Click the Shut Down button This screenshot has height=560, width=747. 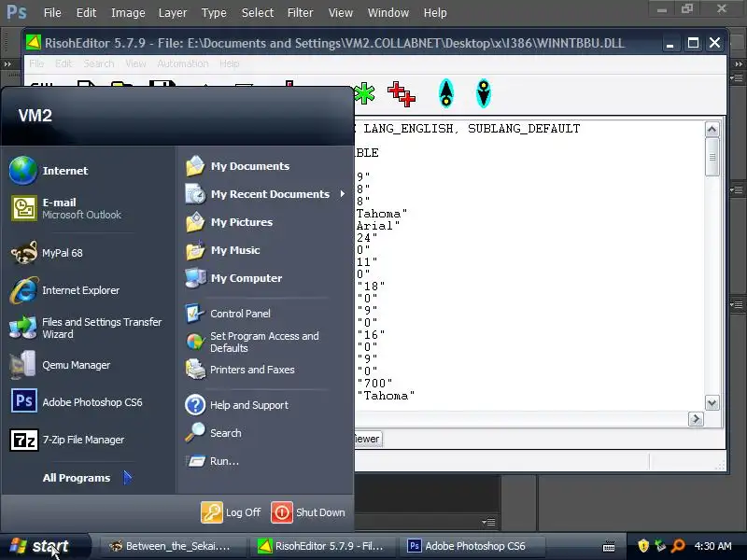(308, 512)
